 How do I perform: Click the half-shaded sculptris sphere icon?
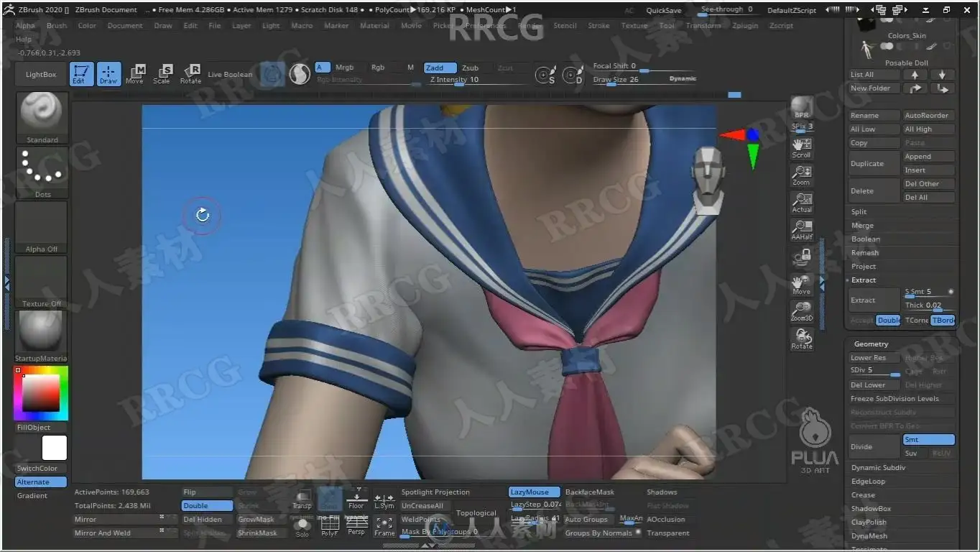[299, 74]
